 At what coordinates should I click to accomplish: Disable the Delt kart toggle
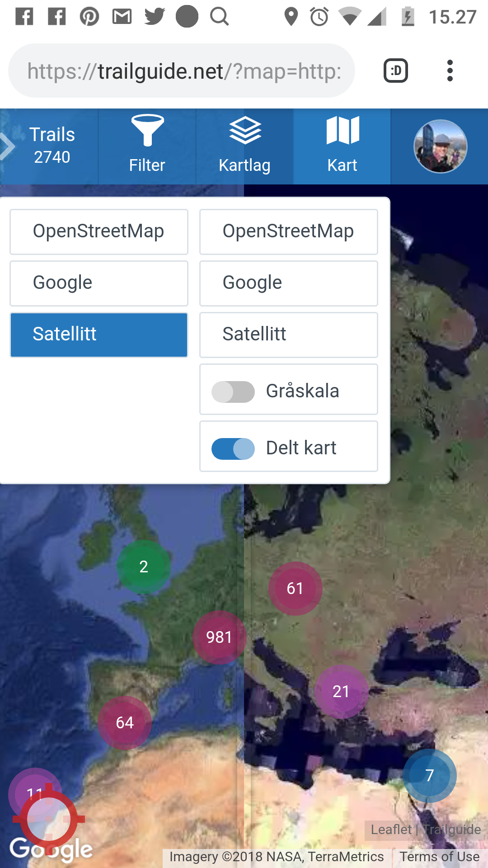(x=233, y=448)
